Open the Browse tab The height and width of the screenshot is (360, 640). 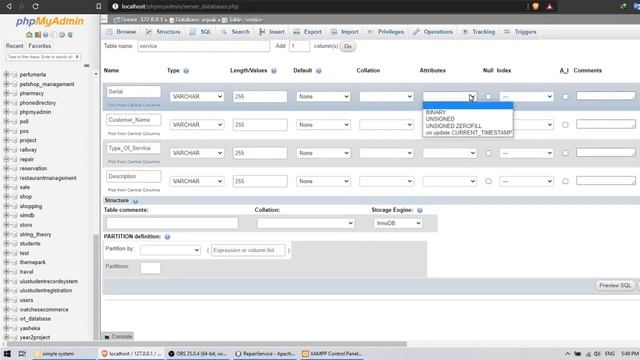pyautogui.click(x=121, y=32)
